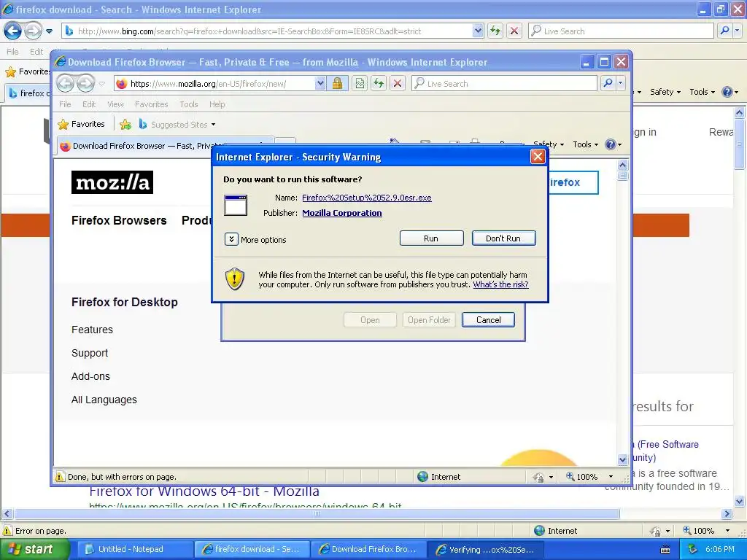The image size is (747, 560).
Task: Click the Stop icon in the Mozilla window
Action: [398, 84]
